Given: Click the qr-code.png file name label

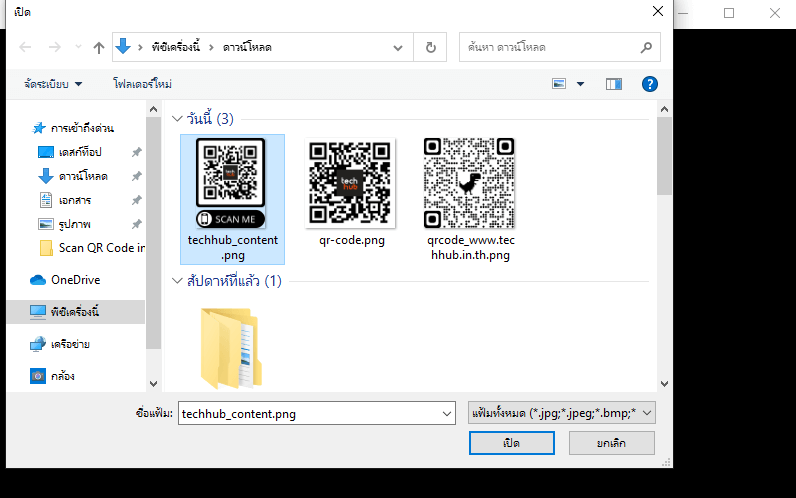Looking at the screenshot, I should tap(352, 240).
